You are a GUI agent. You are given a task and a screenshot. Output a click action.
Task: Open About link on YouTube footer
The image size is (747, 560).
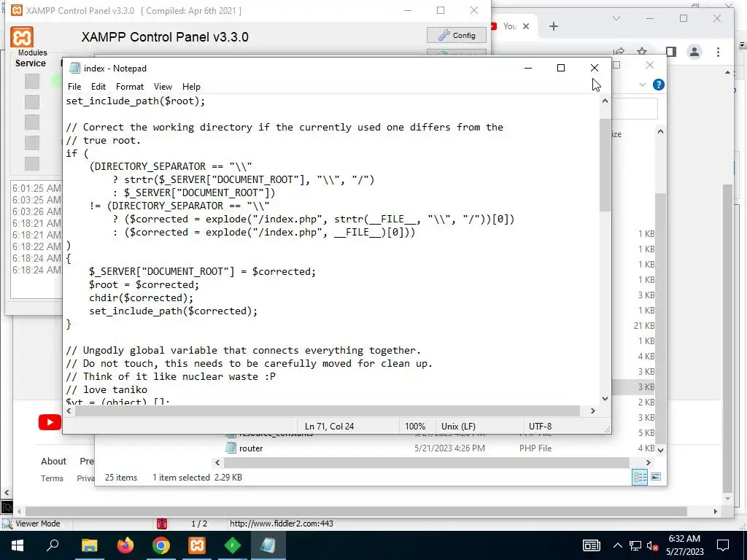(53, 461)
